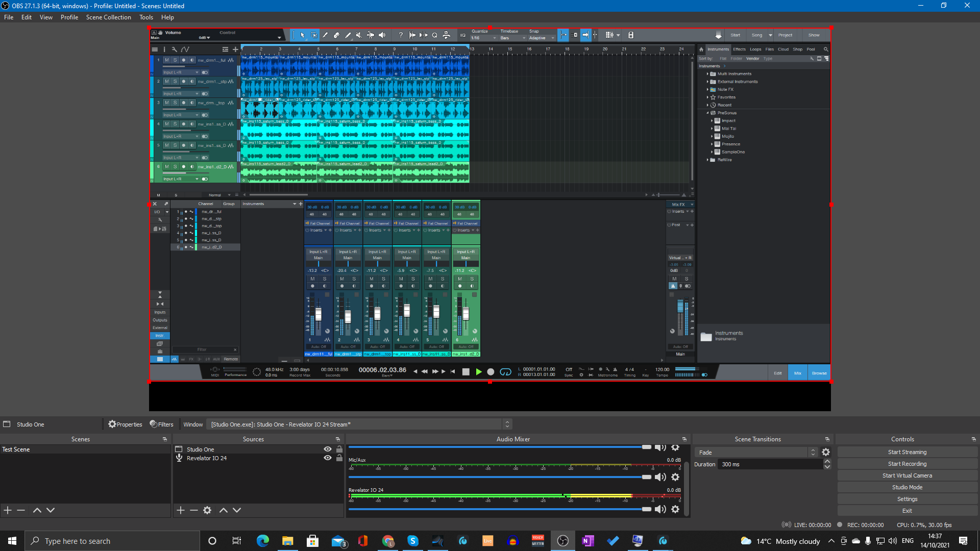Pop out the Scenes dock

(x=165, y=439)
